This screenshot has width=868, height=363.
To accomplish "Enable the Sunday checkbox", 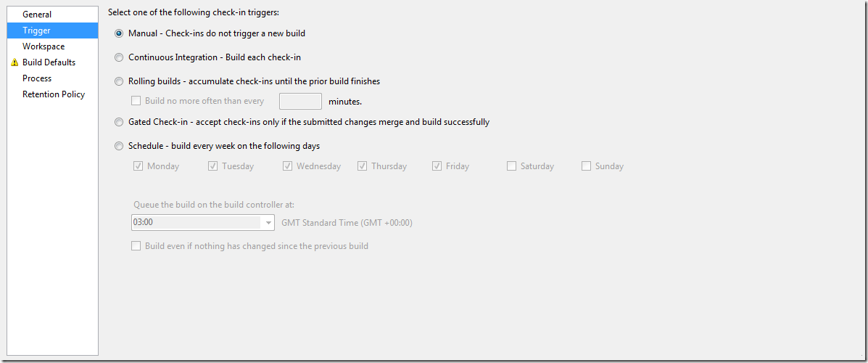I will [586, 166].
